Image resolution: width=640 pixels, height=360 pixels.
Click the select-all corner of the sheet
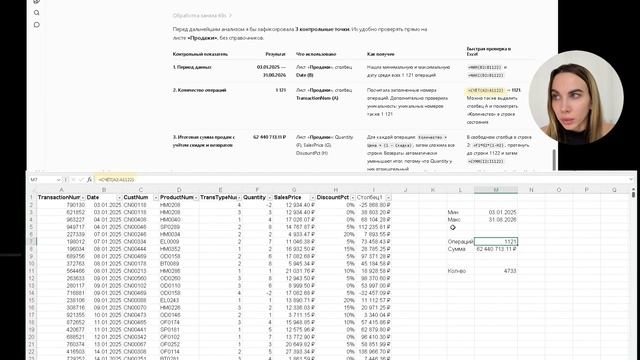[x=31, y=190]
